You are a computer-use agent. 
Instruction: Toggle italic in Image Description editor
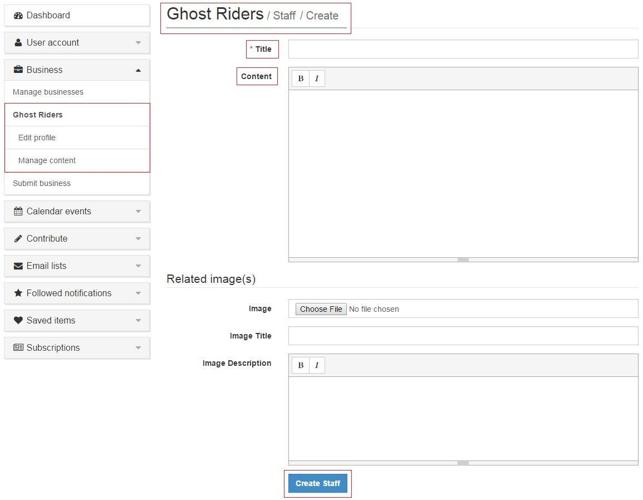tap(317, 365)
